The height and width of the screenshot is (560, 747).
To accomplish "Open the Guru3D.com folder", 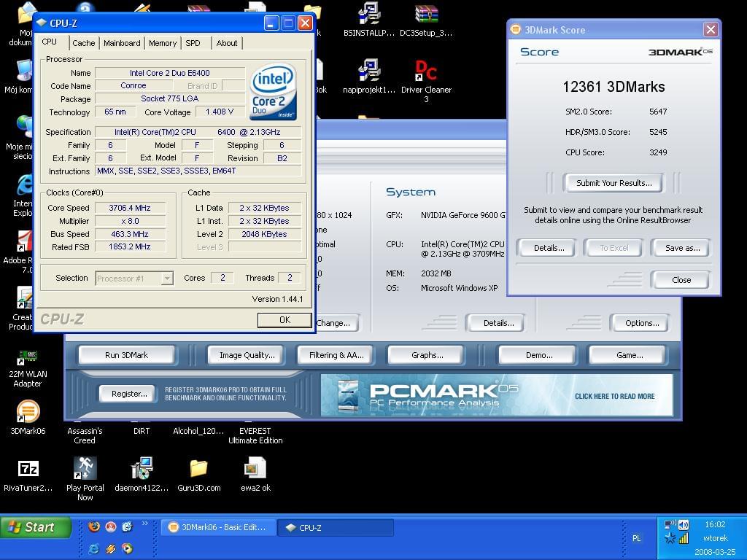I will click(198, 469).
